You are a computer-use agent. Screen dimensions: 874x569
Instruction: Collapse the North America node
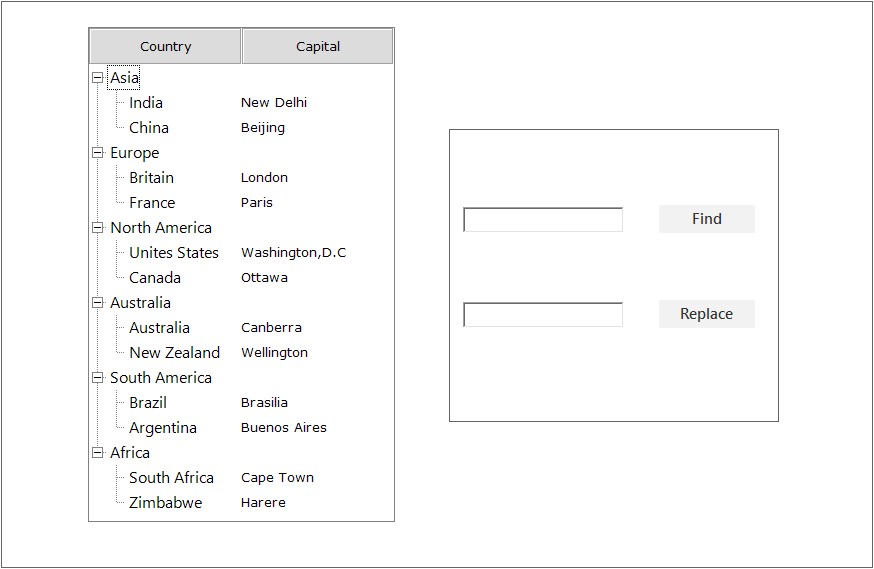point(98,227)
